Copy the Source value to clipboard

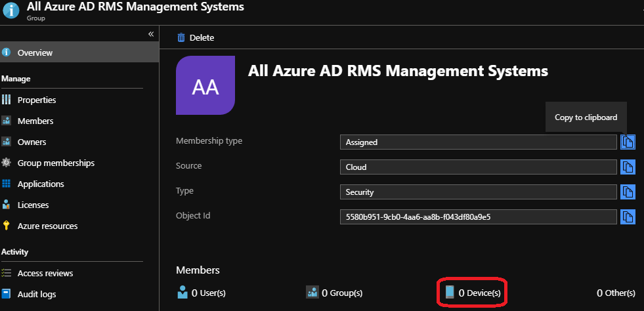pos(628,167)
